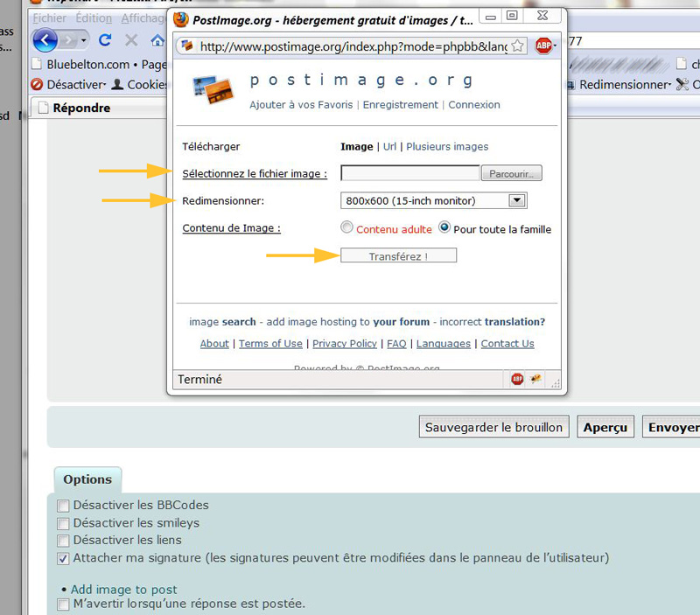Select the Plusieurs images upload mode

coord(447,146)
